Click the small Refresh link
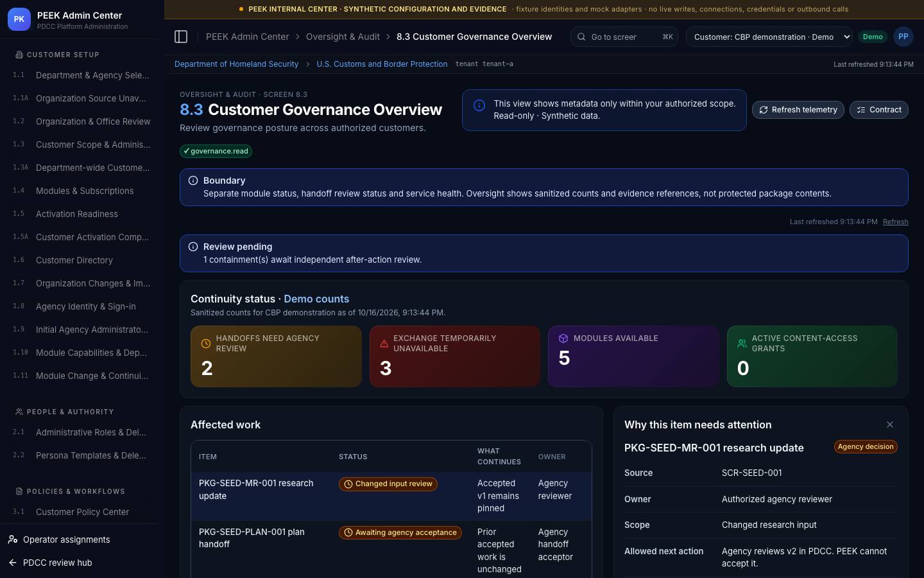This screenshot has width=924, height=578. tap(895, 222)
